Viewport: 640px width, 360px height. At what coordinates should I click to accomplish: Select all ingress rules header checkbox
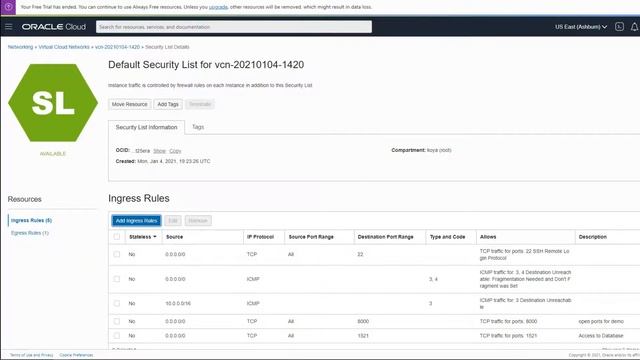pos(117,237)
